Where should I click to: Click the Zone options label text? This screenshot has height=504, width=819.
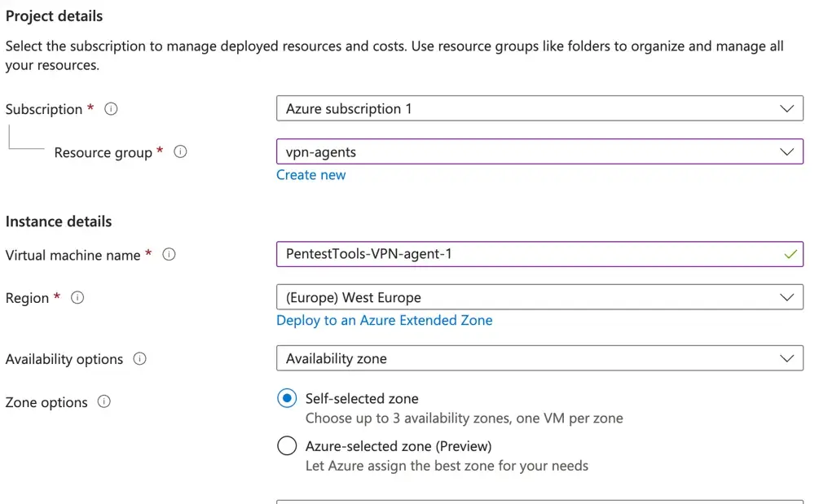[x=46, y=402]
